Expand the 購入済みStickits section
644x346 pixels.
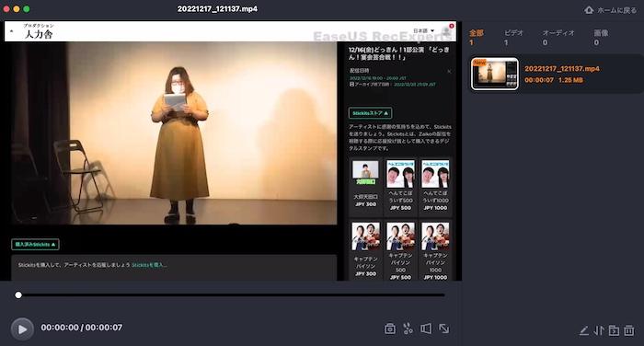tap(35, 245)
